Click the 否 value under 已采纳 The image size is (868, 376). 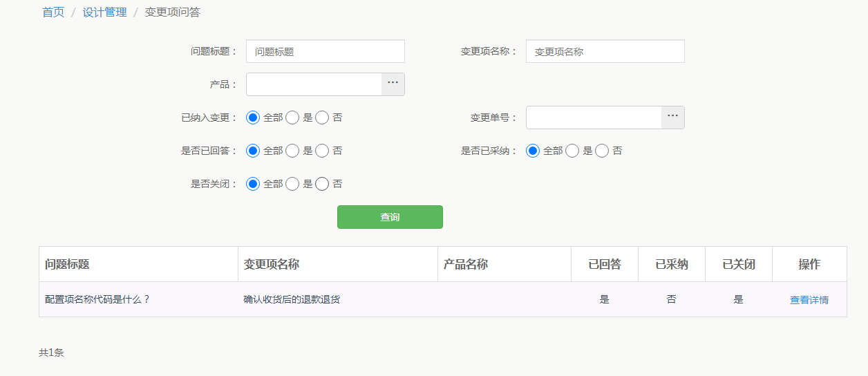point(672,299)
